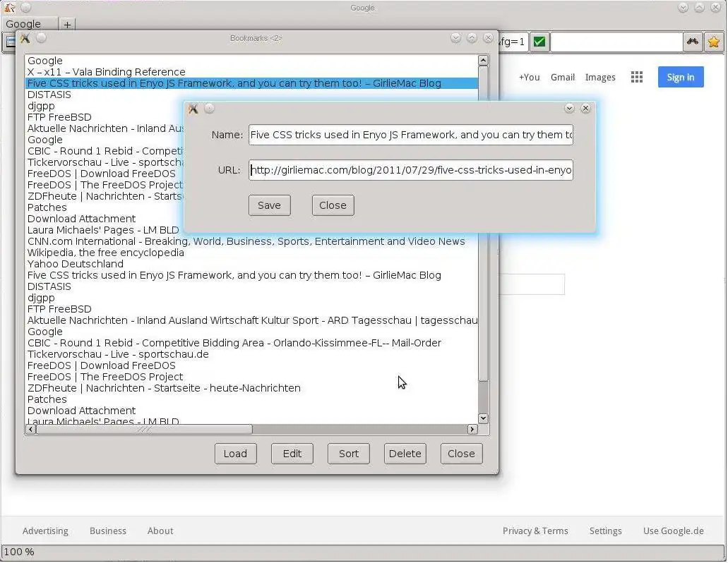Viewport: 728px width, 563px height.
Task: Click the app icon in the edit dialog title bar
Action: click(x=193, y=109)
